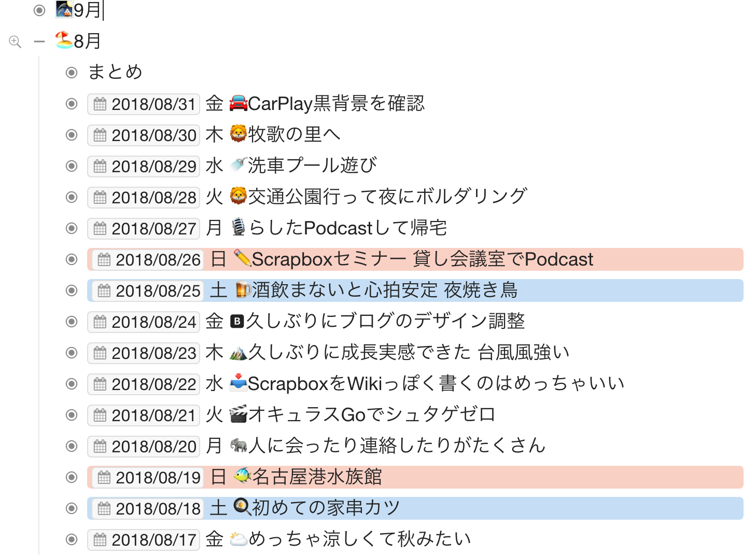
Task: Open the 2018/08/19 date tag
Action: coord(147,477)
